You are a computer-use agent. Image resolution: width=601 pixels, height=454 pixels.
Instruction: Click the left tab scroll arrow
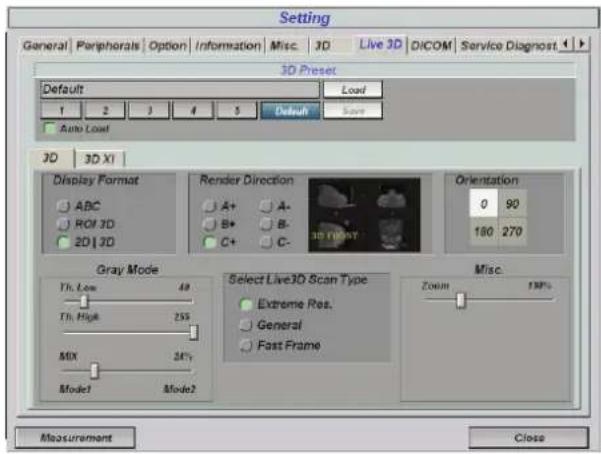point(566,44)
